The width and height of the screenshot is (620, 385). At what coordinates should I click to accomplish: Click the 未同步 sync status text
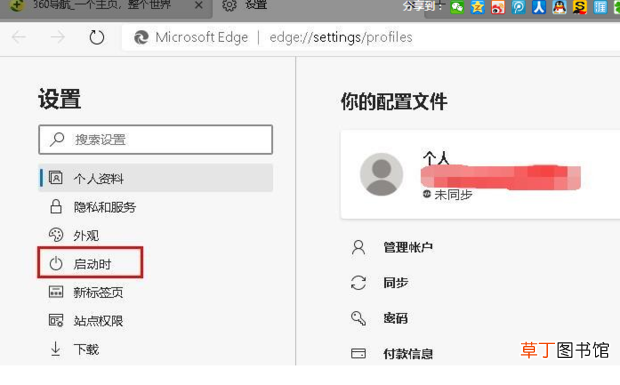[x=453, y=195]
